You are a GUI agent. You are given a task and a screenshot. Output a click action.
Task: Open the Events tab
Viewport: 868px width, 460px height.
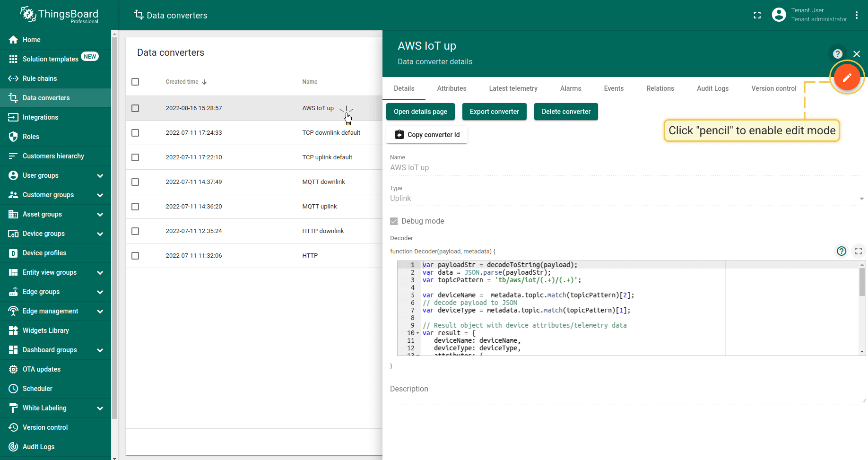point(614,88)
